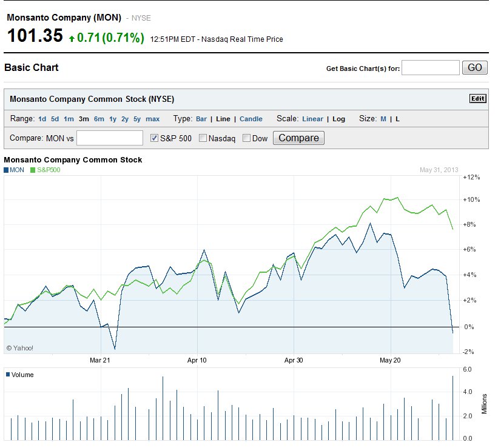Change chart type to Candle
Image resolution: width=498 pixels, height=448 pixels.
click(x=251, y=119)
